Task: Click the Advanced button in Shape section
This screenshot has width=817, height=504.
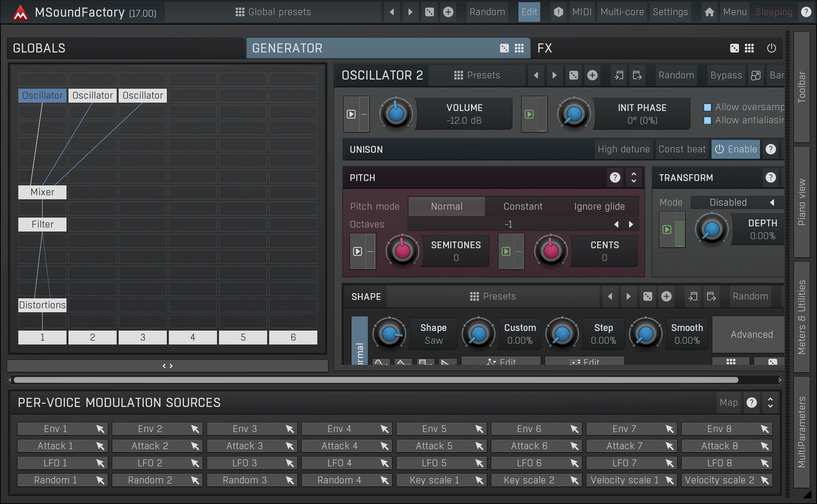Action: click(x=751, y=335)
